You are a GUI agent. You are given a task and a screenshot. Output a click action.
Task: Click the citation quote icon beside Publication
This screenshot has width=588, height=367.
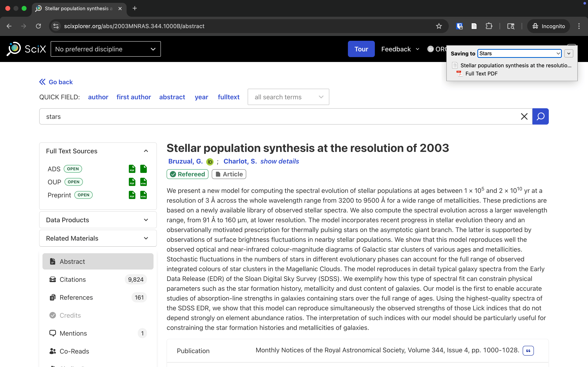[x=528, y=350]
